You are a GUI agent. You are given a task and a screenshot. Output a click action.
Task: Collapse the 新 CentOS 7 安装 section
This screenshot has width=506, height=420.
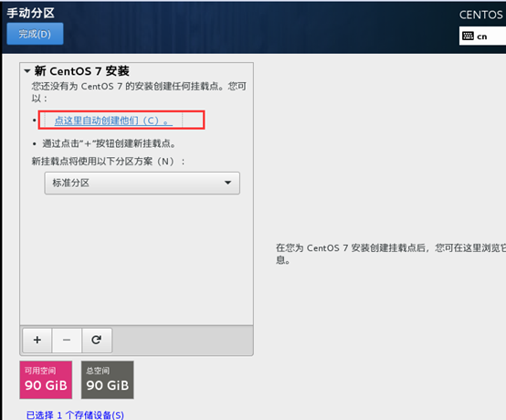coord(27,70)
